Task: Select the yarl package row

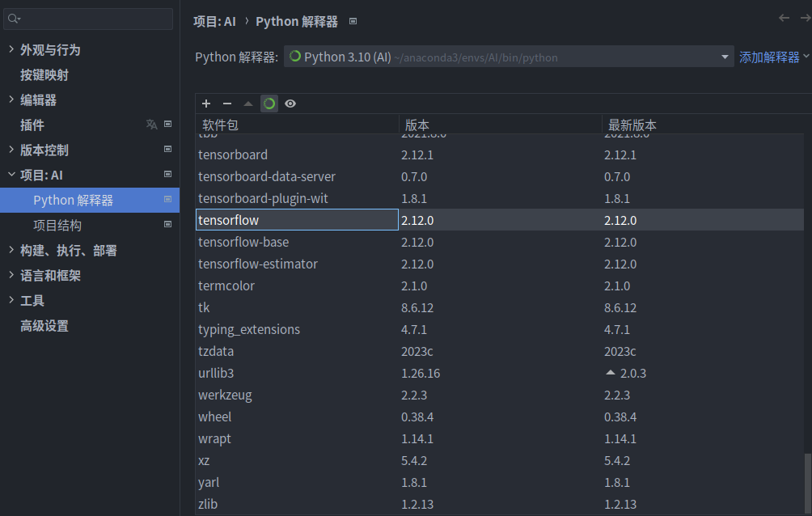Action: (x=500, y=482)
